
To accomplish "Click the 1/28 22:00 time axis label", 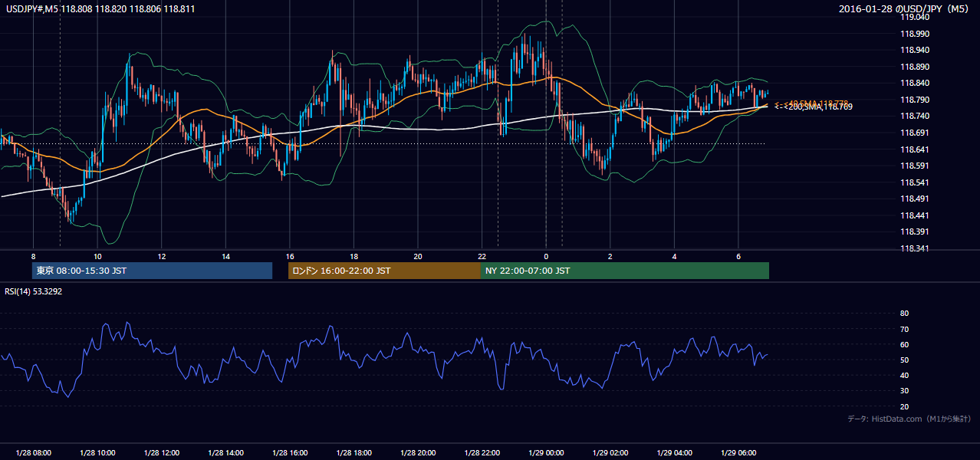I will (482, 453).
